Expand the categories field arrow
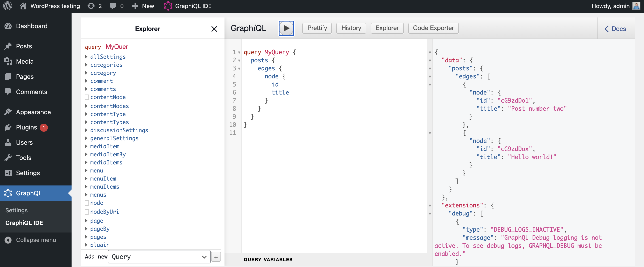The width and height of the screenshot is (644, 267). [x=86, y=65]
